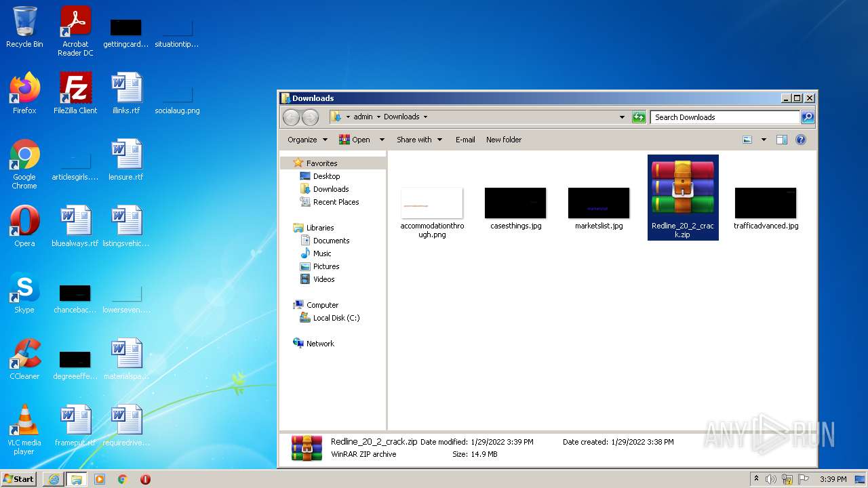The height and width of the screenshot is (488, 868).
Task: Toggle the preview pane button
Action: coord(782,140)
